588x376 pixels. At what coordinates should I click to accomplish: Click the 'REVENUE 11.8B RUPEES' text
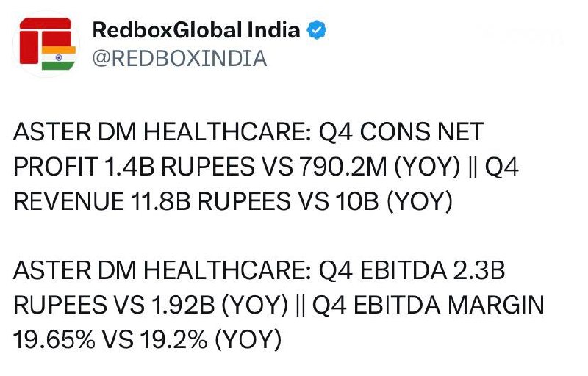pos(152,201)
